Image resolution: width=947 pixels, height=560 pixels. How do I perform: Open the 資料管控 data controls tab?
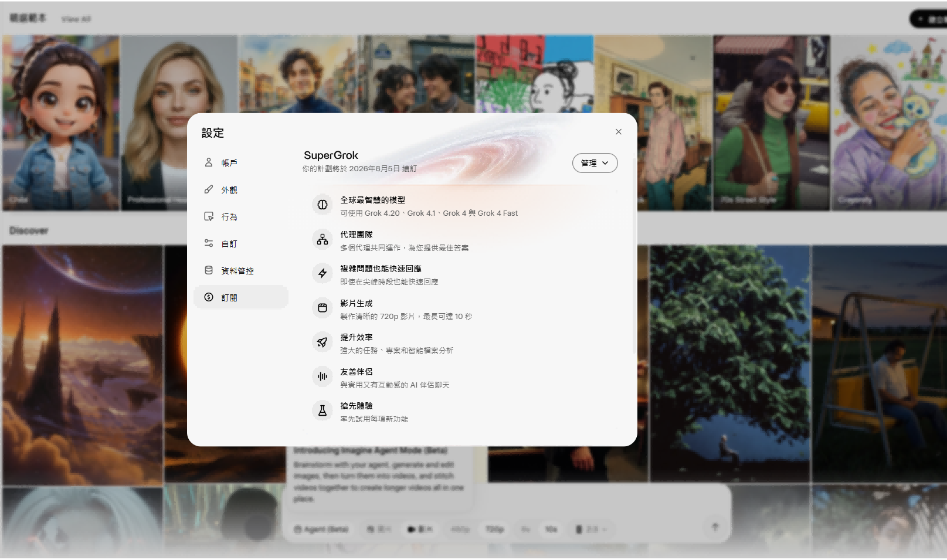coord(240,271)
